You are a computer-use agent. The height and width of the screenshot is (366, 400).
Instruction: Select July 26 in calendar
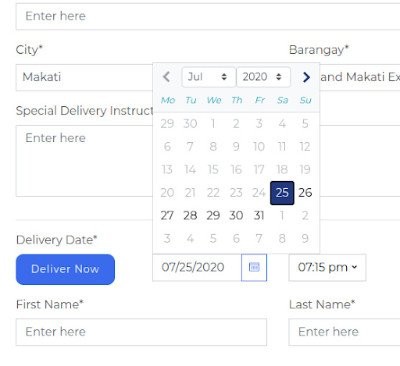305,193
